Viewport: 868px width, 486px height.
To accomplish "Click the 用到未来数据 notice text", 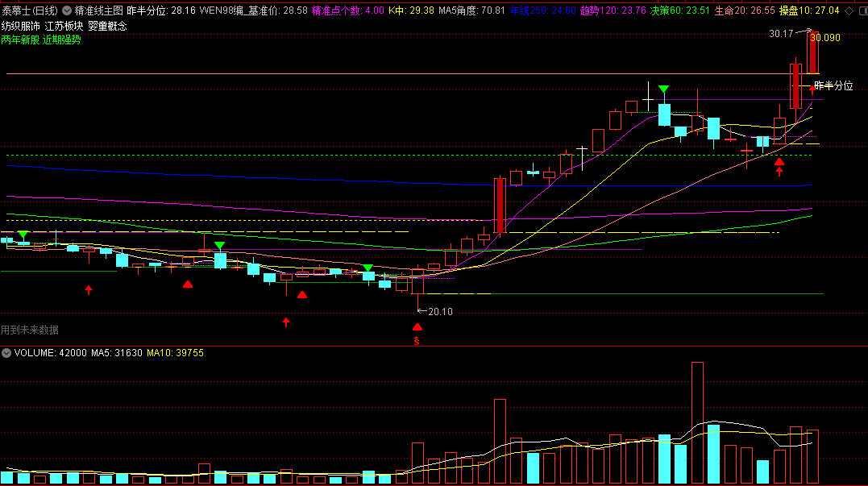I will pyautogui.click(x=29, y=330).
